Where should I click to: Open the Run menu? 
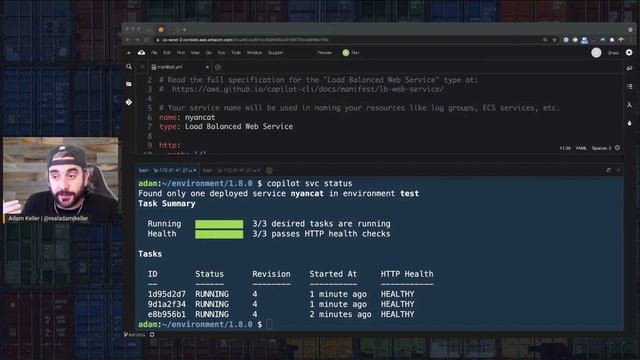pyautogui.click(x=222, y=53)
